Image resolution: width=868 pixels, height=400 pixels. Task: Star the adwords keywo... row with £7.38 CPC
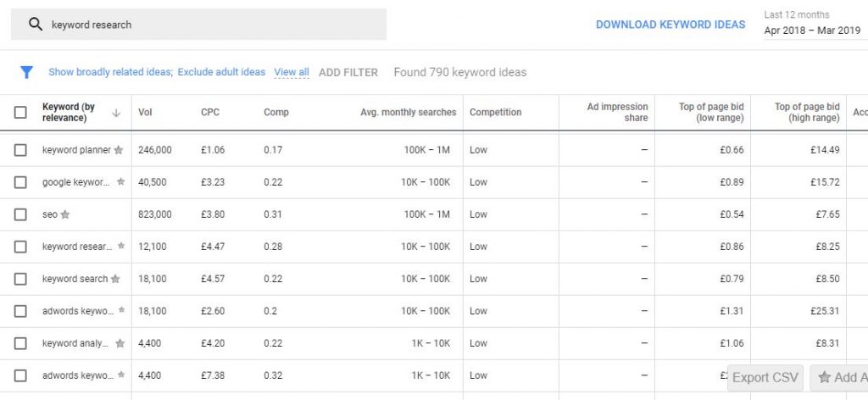121,375
